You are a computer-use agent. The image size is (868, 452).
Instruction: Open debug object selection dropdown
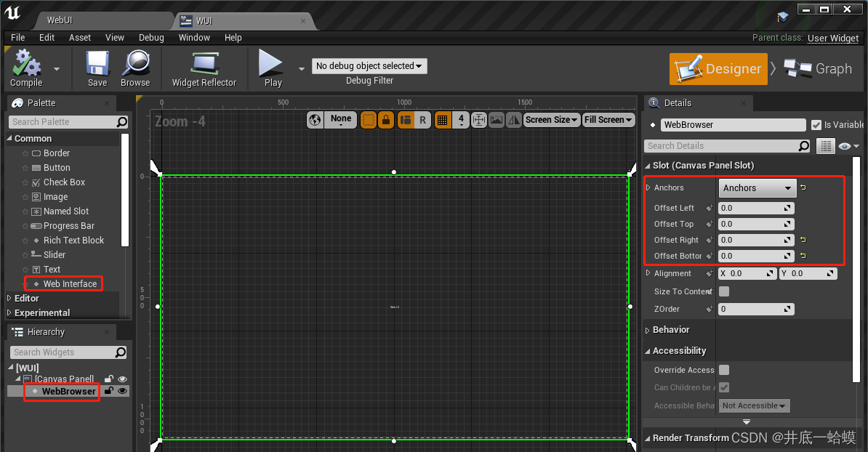click(x=369, y=66)
